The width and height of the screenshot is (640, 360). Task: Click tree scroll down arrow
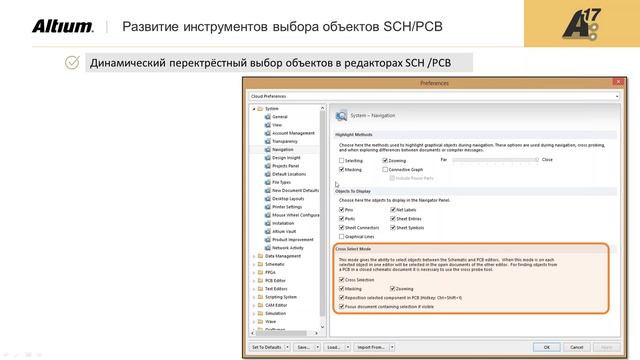(322, 327)
